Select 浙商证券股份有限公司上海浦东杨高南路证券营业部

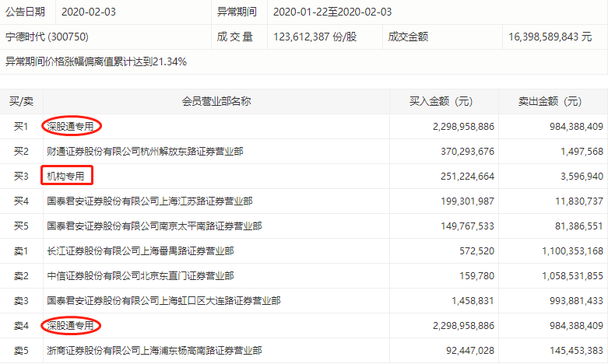(x=154, y=351)
